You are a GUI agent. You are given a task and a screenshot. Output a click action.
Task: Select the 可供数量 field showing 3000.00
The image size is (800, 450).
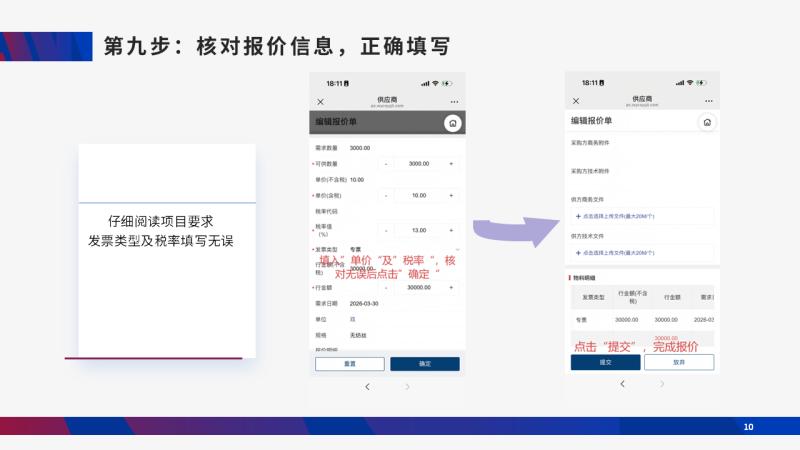(x=418, y=164)
